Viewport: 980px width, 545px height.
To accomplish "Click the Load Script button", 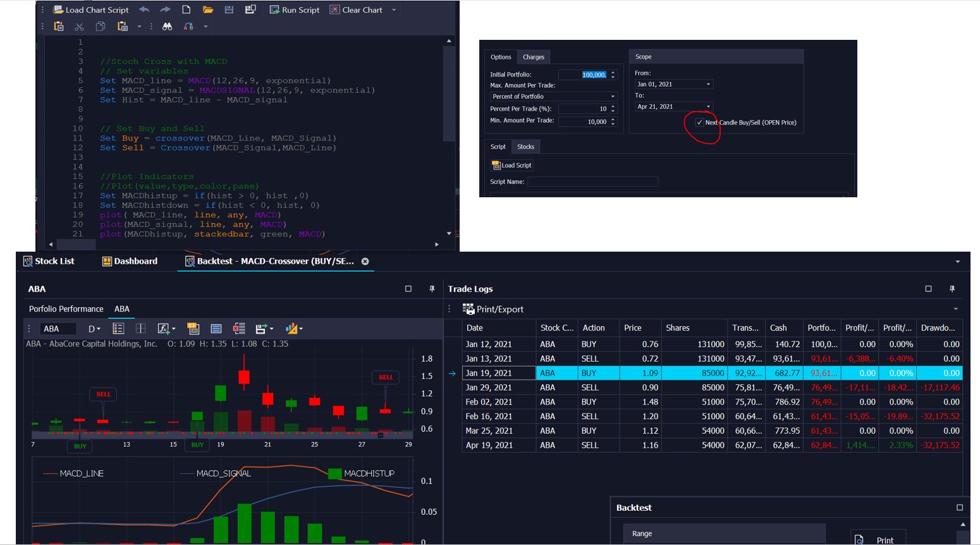I will tap(511, 166).
